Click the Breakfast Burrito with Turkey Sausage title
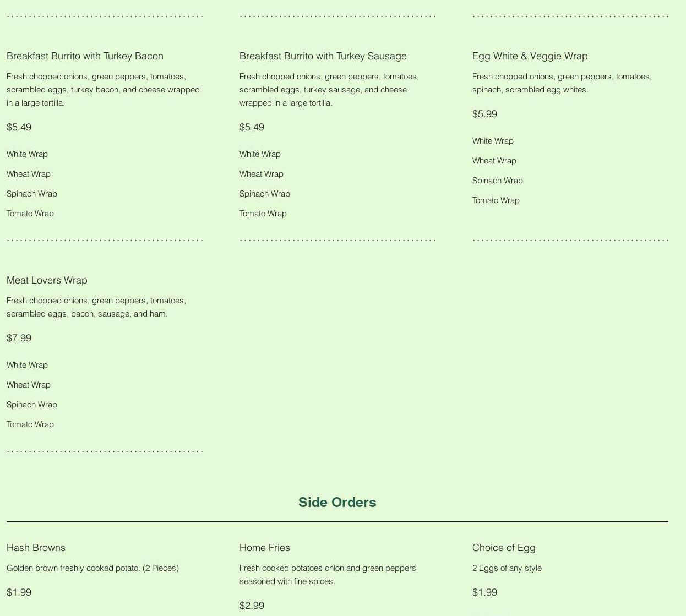Screen dimensions: 686x616 (323, 56)
